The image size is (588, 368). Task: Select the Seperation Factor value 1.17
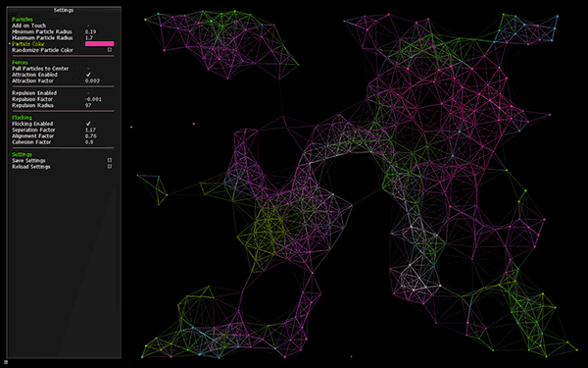tap(90, 130)
